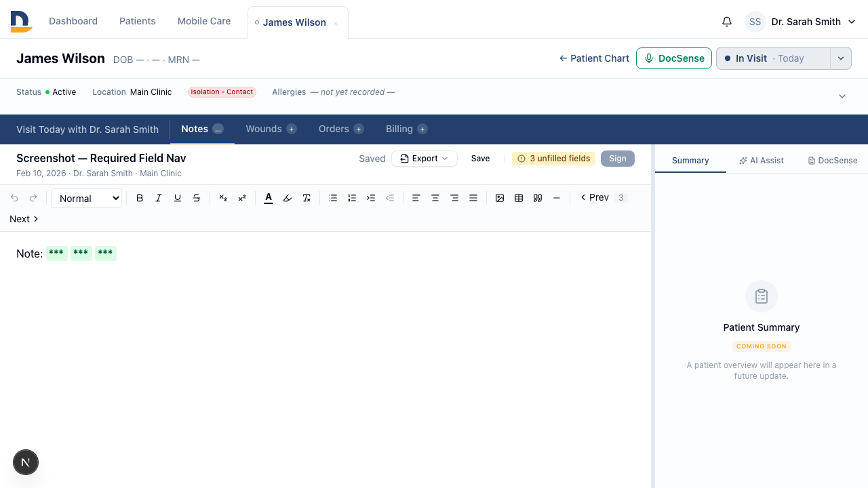Select the James Wilson patient tab
This screenshot has width=868, height=488.
[x=294, y=22]
